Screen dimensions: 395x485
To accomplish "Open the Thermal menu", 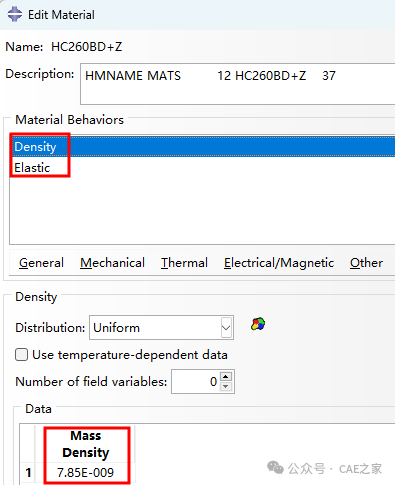I will pos(184,263).
